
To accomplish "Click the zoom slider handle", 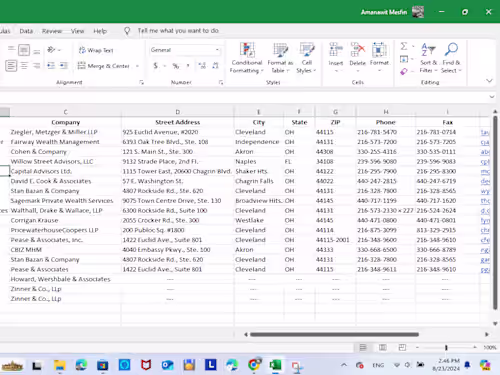I will tap(446, 347).
